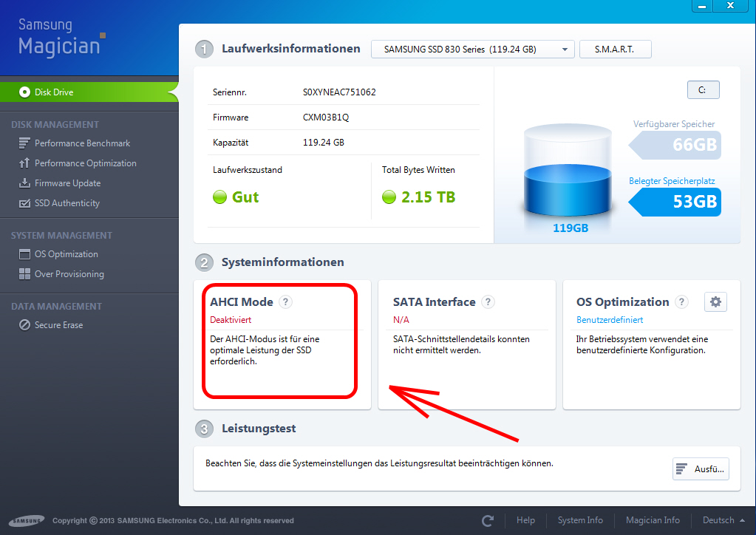Click the 2.15 TB written value
This screenshot has height=535, width=756.
click(x=428, y=197)
